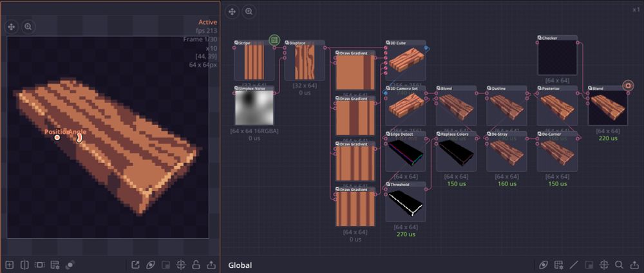
Task: Click the green badge on the Stripe node
Action: (274, 40)
